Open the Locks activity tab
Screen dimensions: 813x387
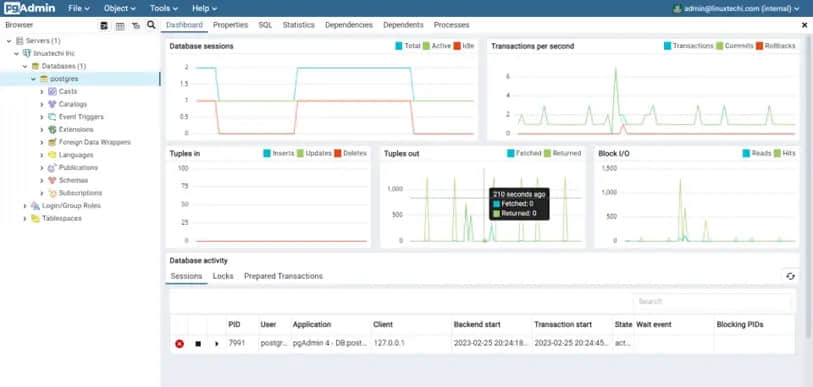click(x=223, y=277)
